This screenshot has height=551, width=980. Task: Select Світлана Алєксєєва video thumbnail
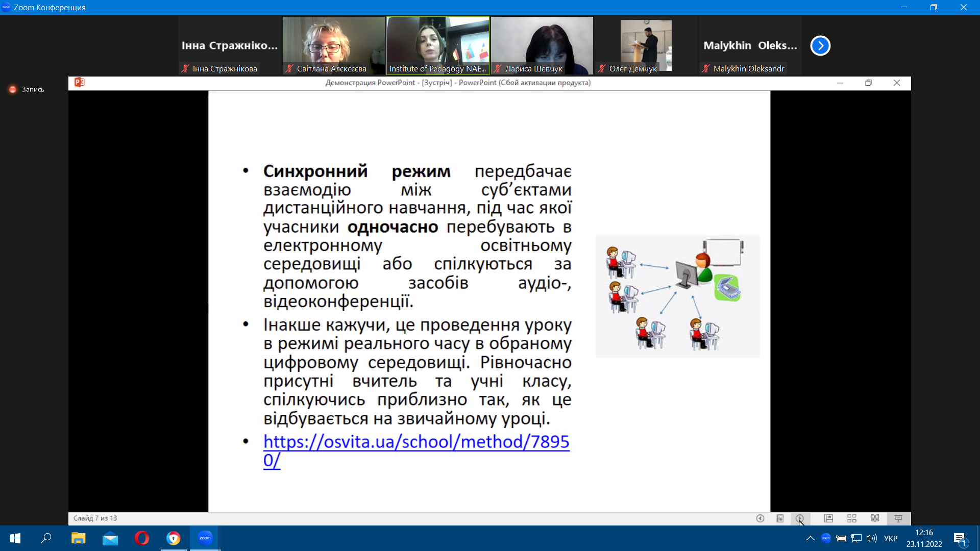click(334, 46)
